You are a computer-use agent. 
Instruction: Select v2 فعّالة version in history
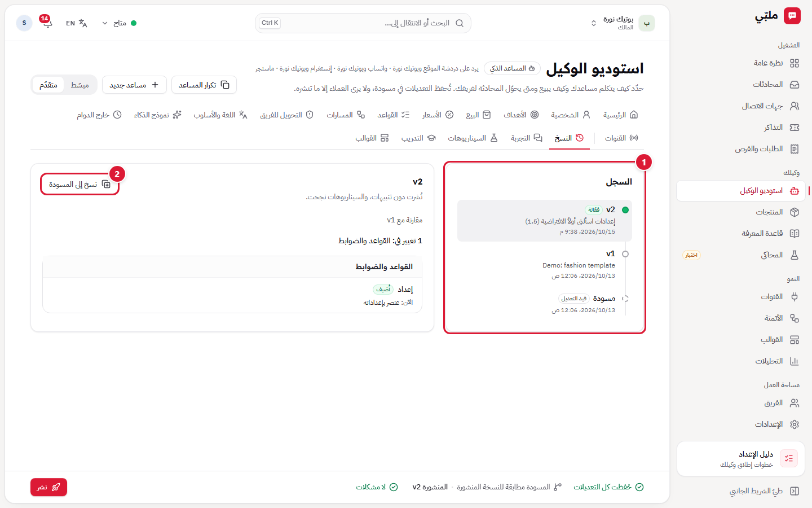[x=545, y=221]
